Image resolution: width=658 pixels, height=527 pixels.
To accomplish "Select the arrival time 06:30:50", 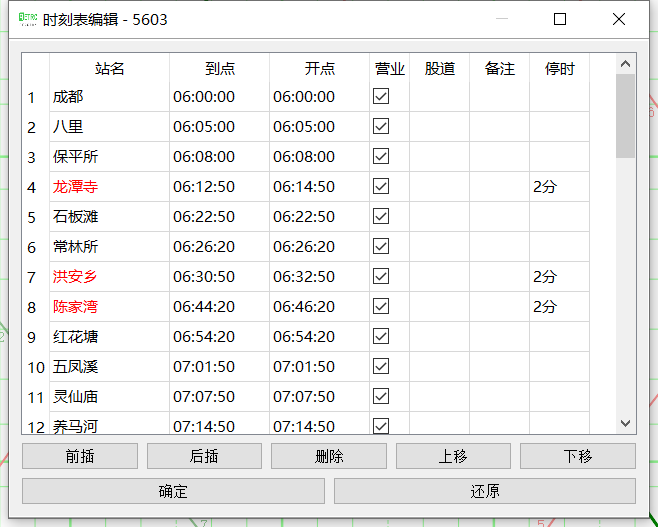I will point(204,277).
